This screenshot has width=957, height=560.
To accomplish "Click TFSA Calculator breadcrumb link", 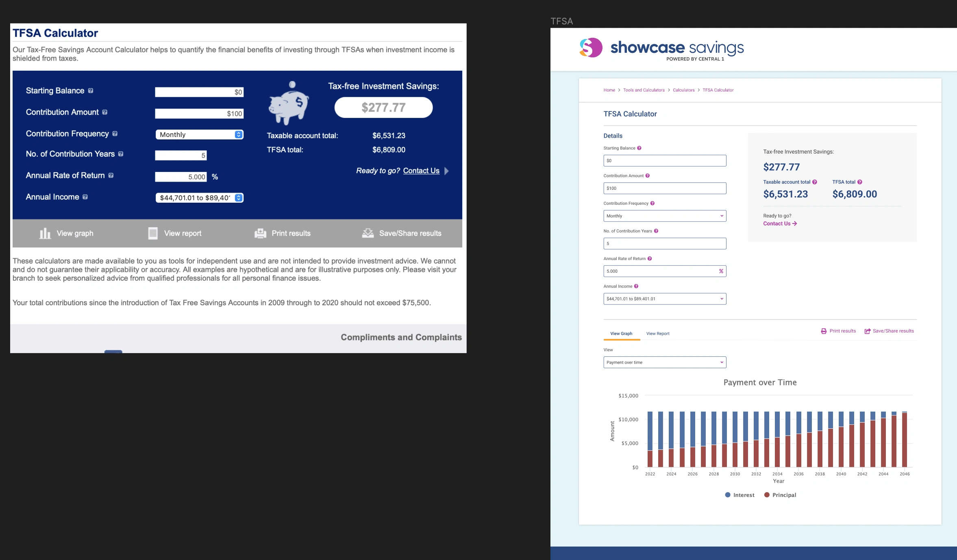I will [x=718, y=90].
